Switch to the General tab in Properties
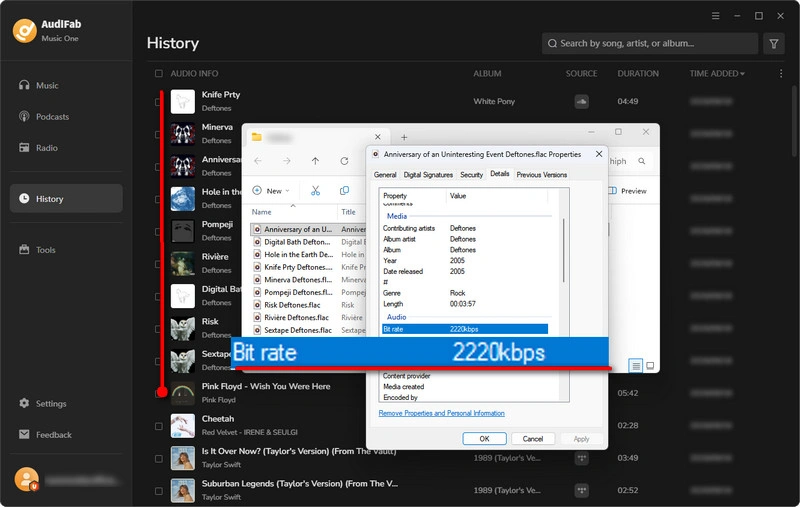The image size is (800, 507). point(385,174)
